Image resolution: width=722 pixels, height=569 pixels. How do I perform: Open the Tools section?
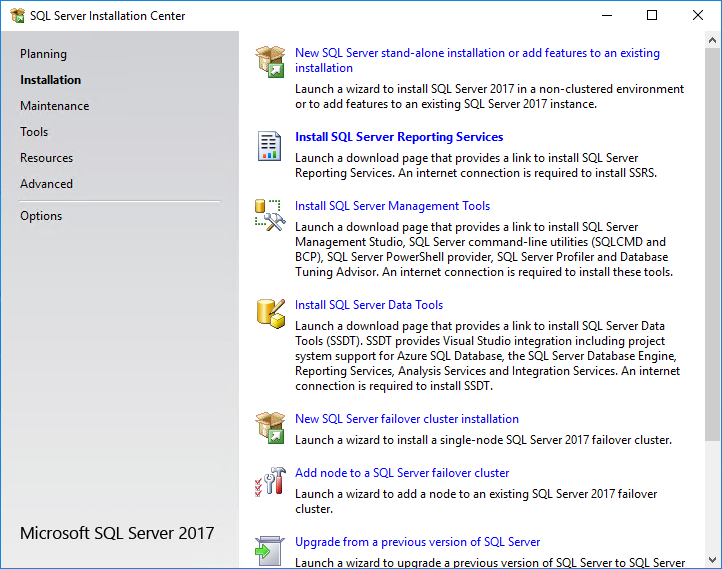[34, 132]
